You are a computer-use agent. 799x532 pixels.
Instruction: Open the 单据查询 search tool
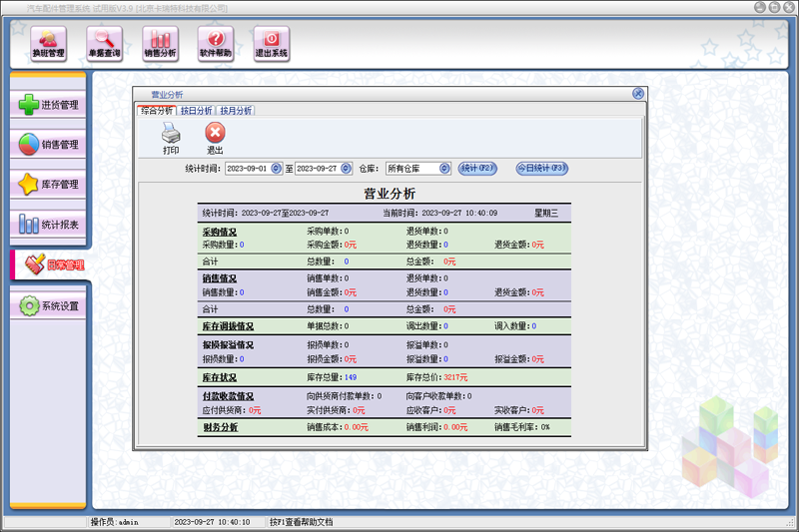tap(105, 44)
